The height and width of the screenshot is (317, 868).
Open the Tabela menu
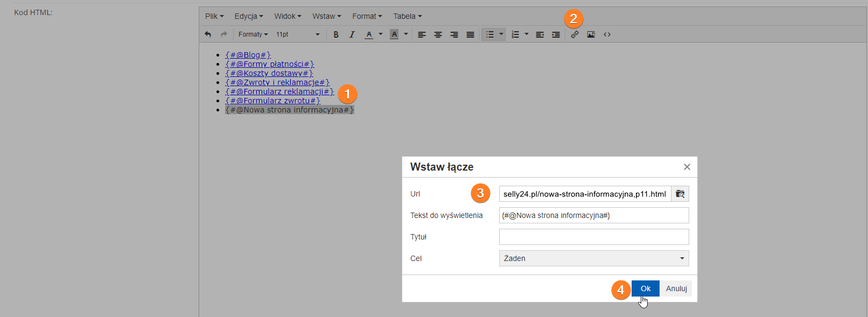point(407,16)
